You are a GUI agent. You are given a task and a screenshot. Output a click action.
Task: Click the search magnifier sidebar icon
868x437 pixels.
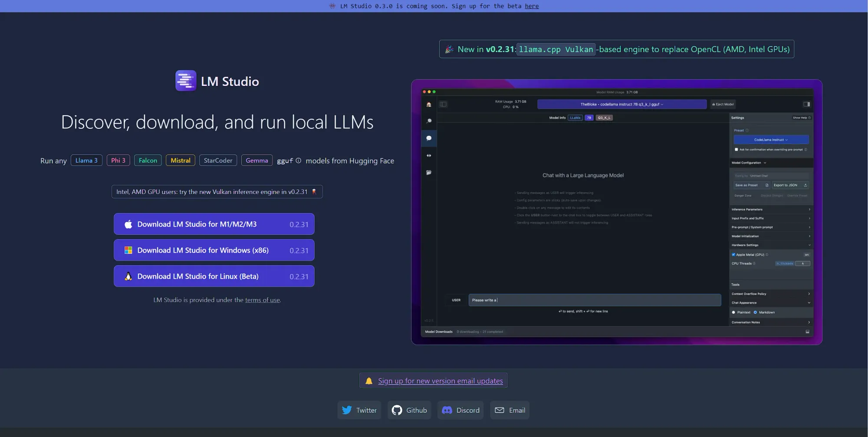pyautogui.click(x=429, y=121)
